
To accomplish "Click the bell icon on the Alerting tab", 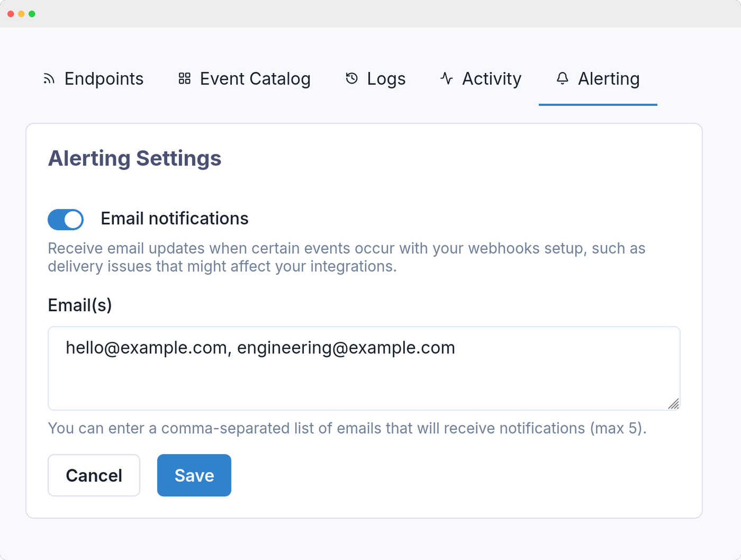I will pos(562,78).
